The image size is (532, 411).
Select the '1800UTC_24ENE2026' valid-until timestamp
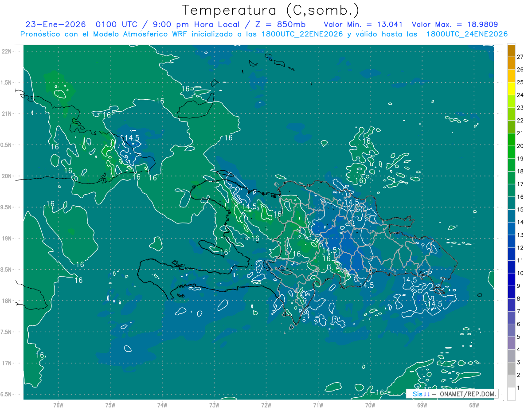(x=467, y=34)
